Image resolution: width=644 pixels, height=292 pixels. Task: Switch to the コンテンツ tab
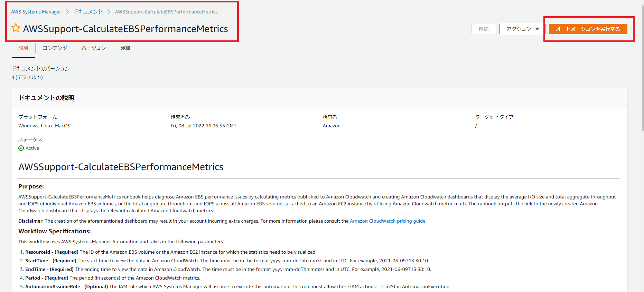point(55,48)
